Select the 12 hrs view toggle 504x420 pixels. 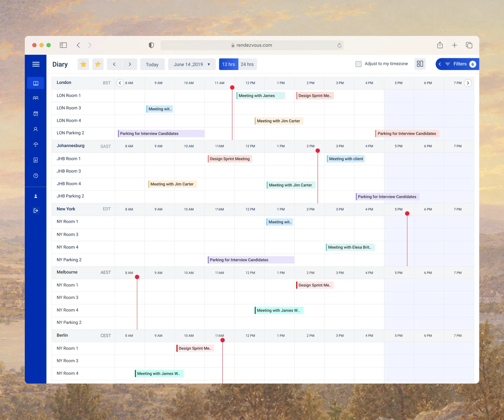click(228, 64)
